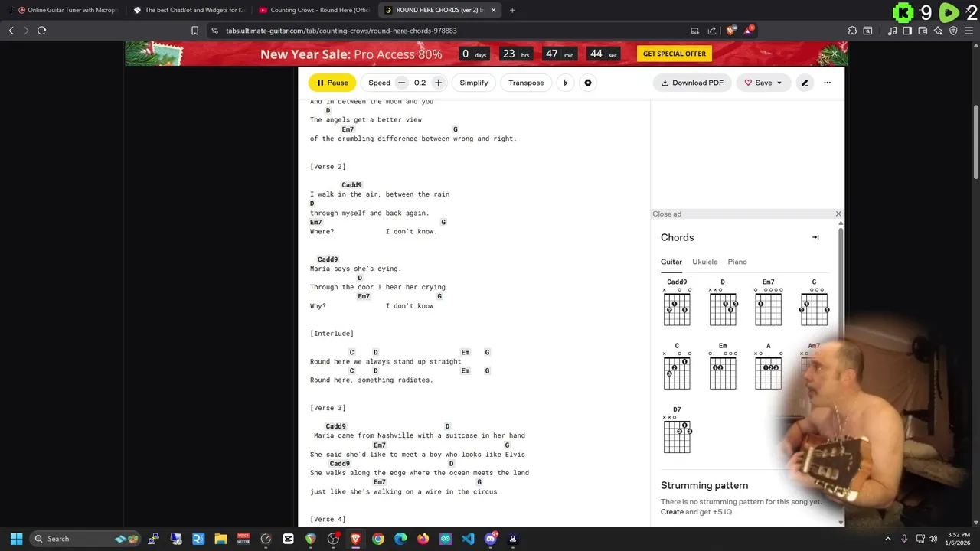The image size is (980, 551).
Task: Decrease autoscroll speed with minus button
Action: [401, 83]
